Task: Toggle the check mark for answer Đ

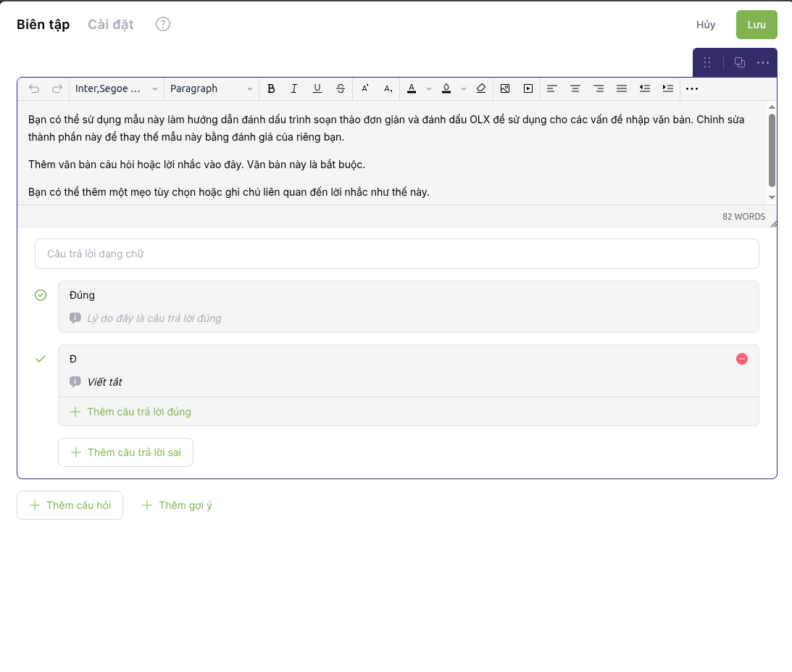Action: point(41,360)
